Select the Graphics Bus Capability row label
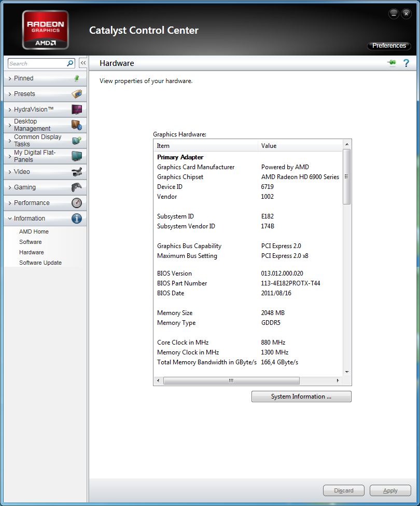Screen dimensions: 420x506 tap(189, 246)
